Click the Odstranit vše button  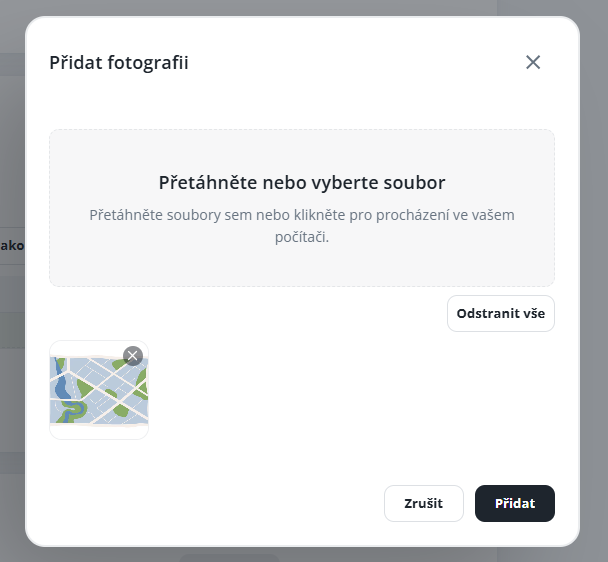(x=500, y=313)
